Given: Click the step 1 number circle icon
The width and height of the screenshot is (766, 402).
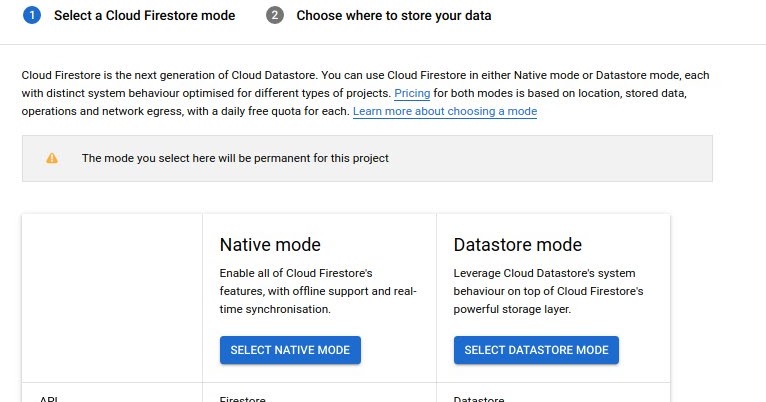Looking at the screenshot, I should [31, 16].
